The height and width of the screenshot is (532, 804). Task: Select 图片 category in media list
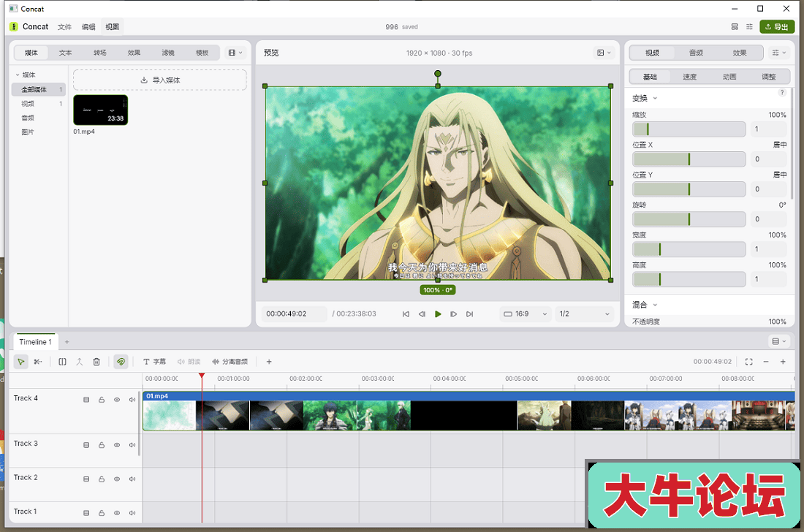(28, 132)
